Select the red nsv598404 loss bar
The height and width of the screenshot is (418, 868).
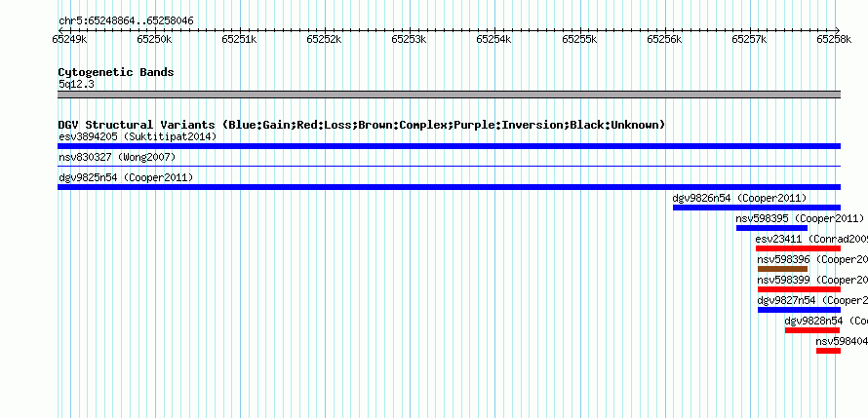[829, 351]
